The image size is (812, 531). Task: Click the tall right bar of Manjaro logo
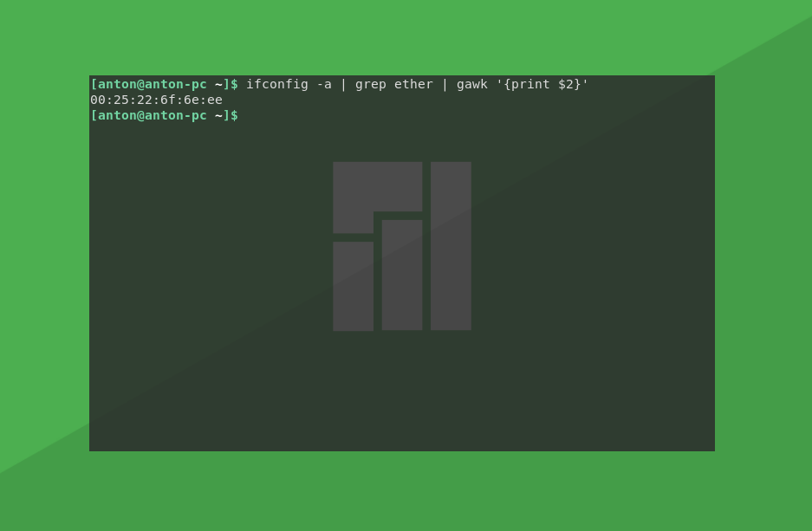point(451,246)
